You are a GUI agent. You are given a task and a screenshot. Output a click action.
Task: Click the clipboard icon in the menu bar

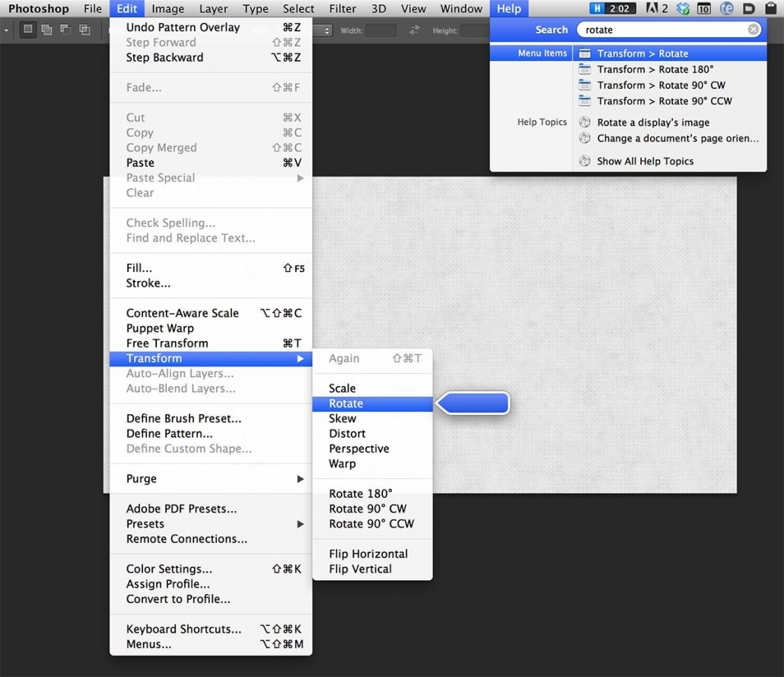pyautogui.click(x=770, y=8)
